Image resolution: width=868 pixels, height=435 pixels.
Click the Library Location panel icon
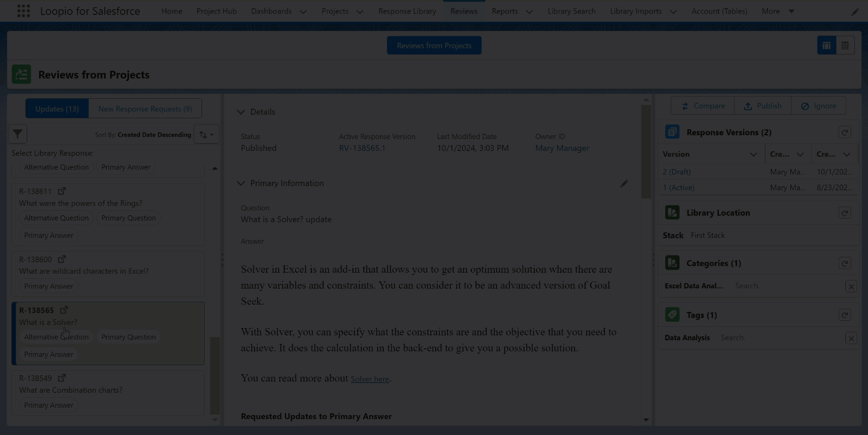pos(672,213)
